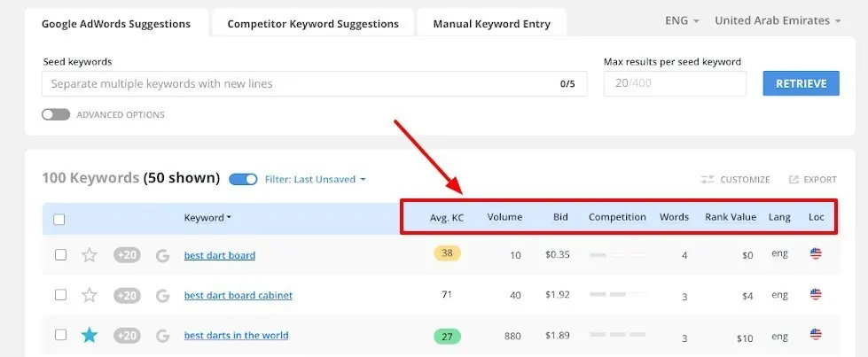
Task: Click Google icon beside 'best darts in the world'
Action: coord(162,336)
